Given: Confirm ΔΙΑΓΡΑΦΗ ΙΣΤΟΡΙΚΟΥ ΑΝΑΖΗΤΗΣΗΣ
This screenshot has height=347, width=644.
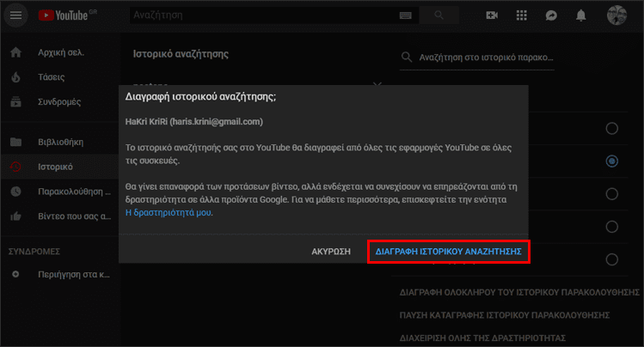Looking at the screenshot, I should pos(449,252).
